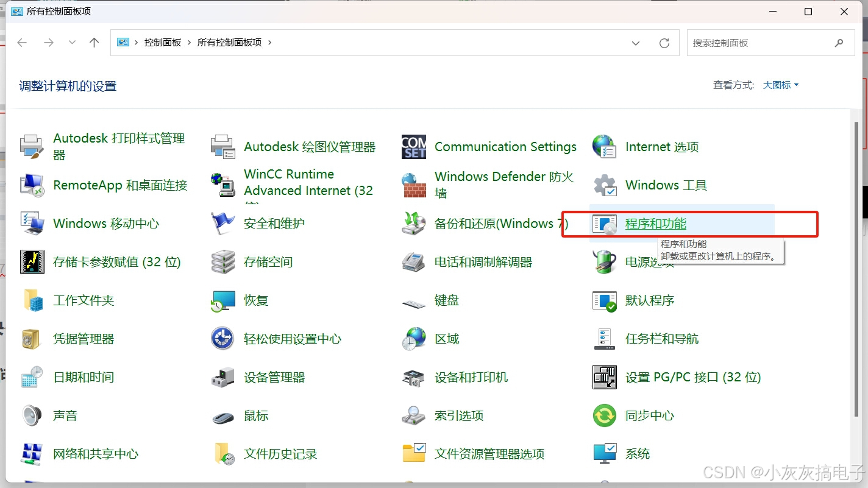868x488 pixels.
Task: Click the RemoteApp 和桌面连接 icon
Action: [x=32, y=185]
